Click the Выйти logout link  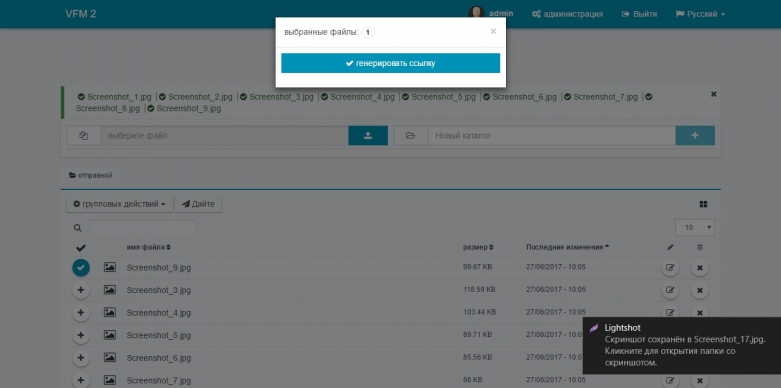[640, 14]
